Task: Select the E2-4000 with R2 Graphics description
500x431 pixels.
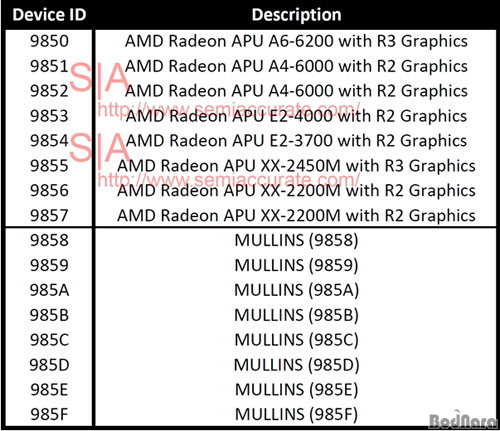Action: (x=296, y=116)
